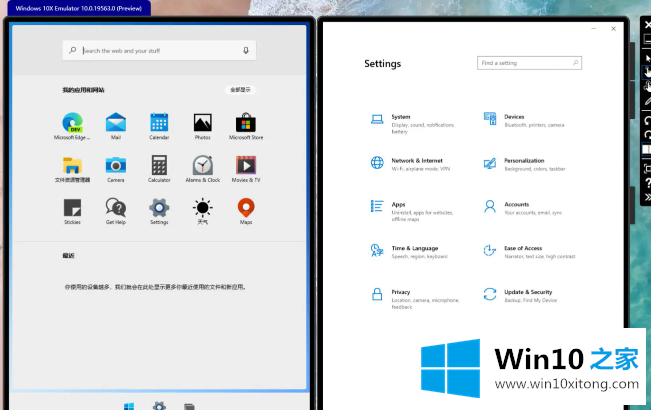This screenshot has width=651, height=410.
Task: Launch the Mail app
Action: tap(116, 124)
